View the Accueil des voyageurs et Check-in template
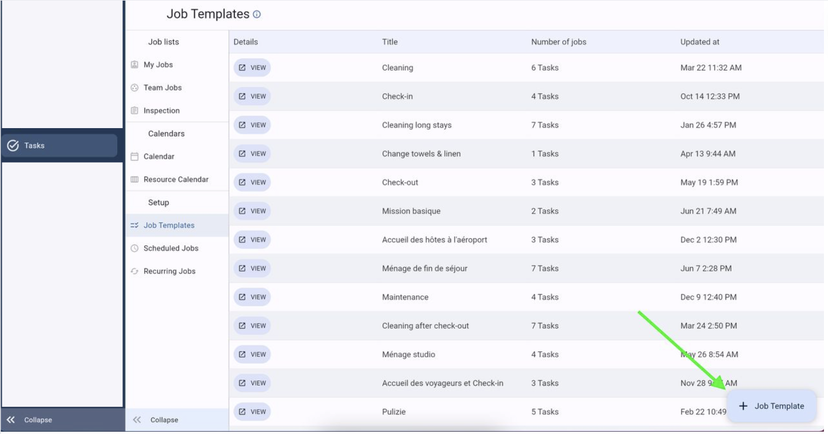Screen dimensions: 828x434 (x=252, y=383)
